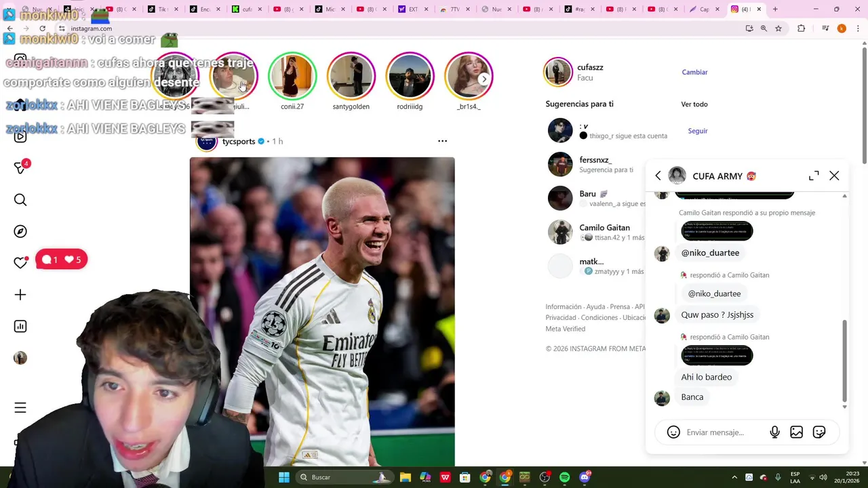Open Instagram search from sidebar
Screen dimensions: 868x488
(20, 200)
